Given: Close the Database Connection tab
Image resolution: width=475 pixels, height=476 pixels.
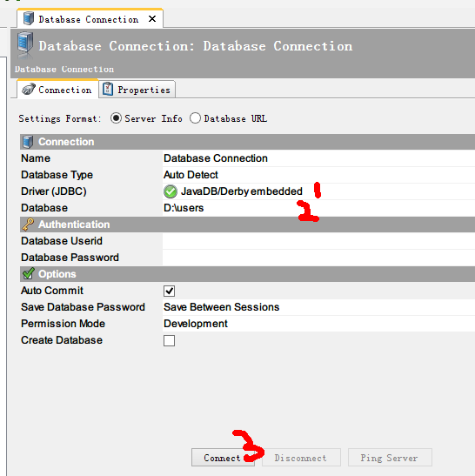Looking at the screenshot, I should (152, 19).
